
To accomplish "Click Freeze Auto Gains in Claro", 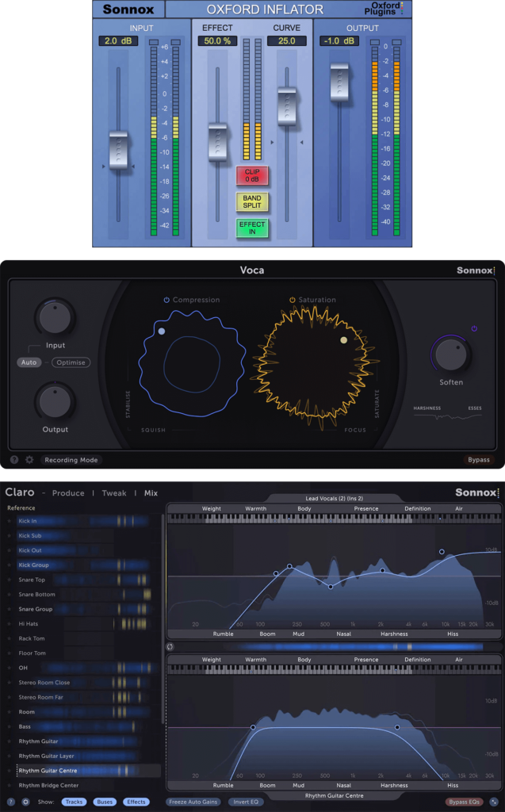I will pyautogui.click(x=193, y=802).
